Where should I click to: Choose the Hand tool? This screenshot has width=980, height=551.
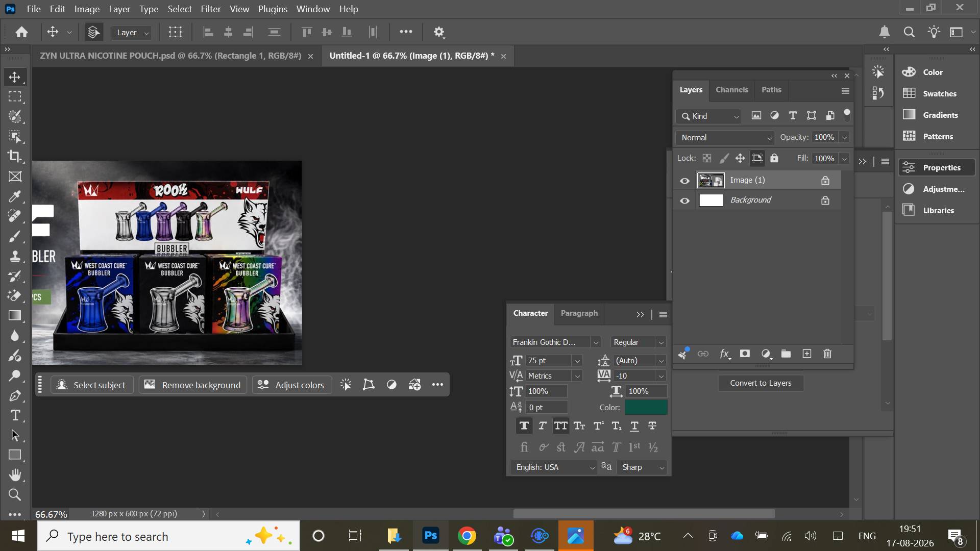coord(15,475)
